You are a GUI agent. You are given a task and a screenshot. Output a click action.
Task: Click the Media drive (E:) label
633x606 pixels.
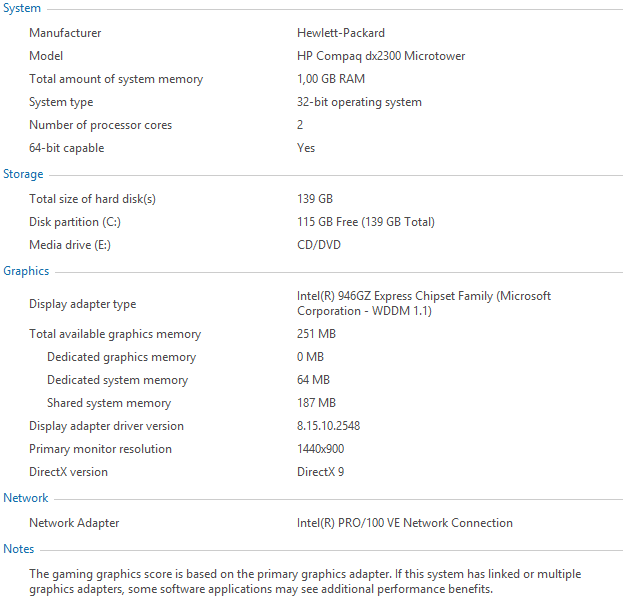70,245
